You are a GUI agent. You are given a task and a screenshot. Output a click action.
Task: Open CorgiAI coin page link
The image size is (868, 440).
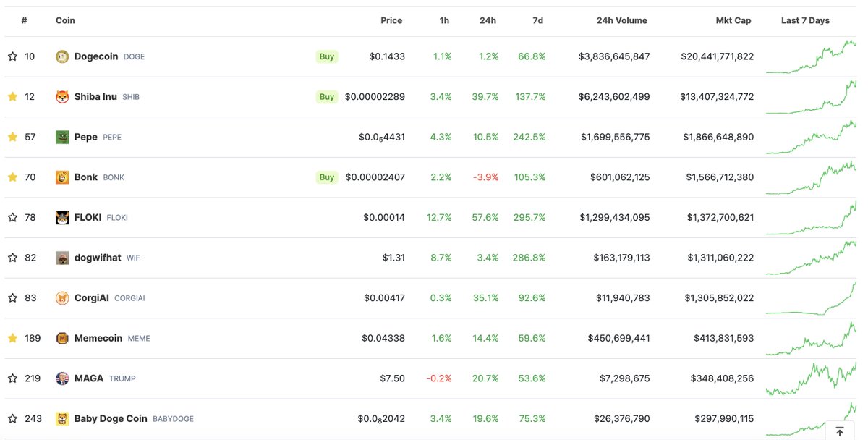coord(92,298)
